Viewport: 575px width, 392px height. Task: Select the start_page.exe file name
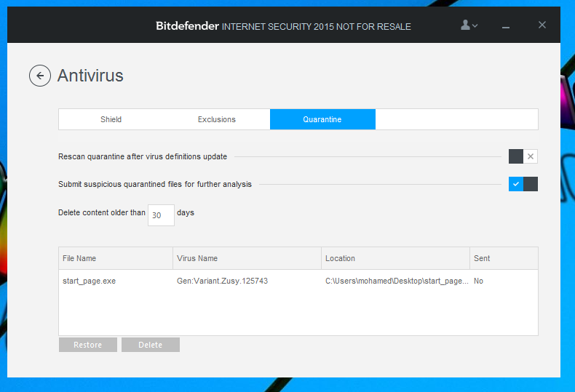89,281
